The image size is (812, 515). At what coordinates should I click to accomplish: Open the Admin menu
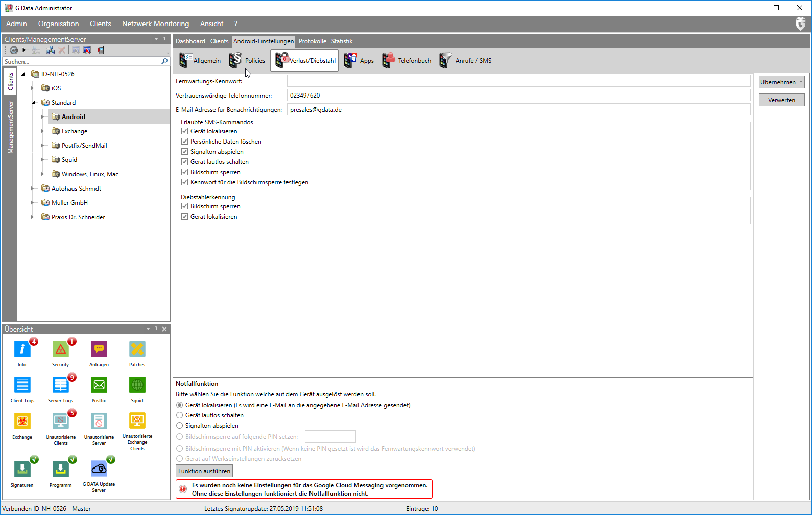pos(16,24)
